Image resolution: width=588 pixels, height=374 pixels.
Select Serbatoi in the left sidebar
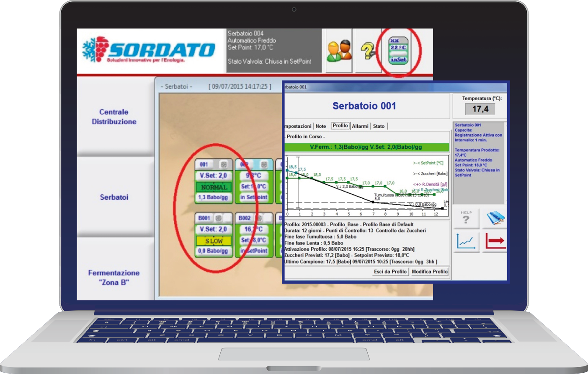point(114,197)
